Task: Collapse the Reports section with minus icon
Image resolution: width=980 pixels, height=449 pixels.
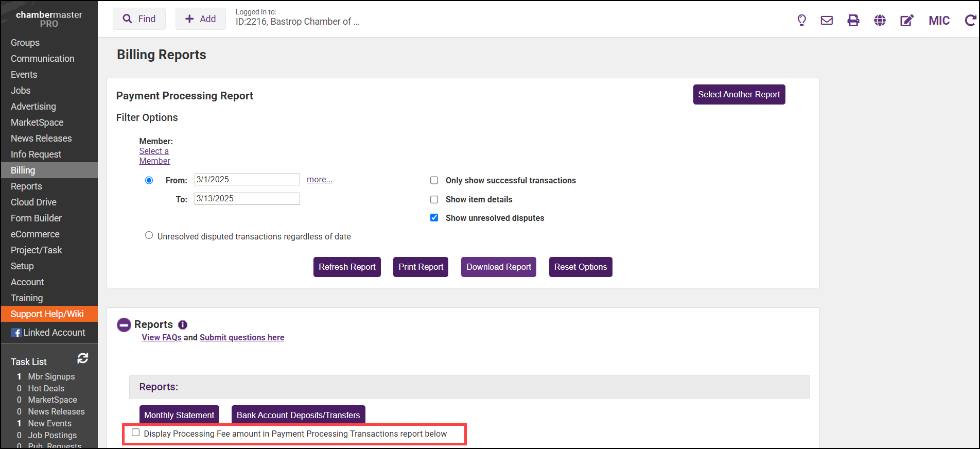Action: (x=124, y=325)
